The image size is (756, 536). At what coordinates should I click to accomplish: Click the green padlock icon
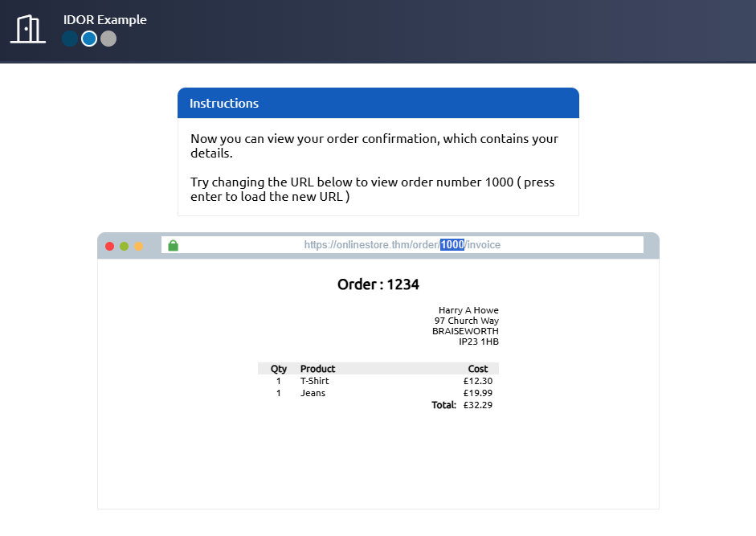pyautogui.click(x=173, y=245)
